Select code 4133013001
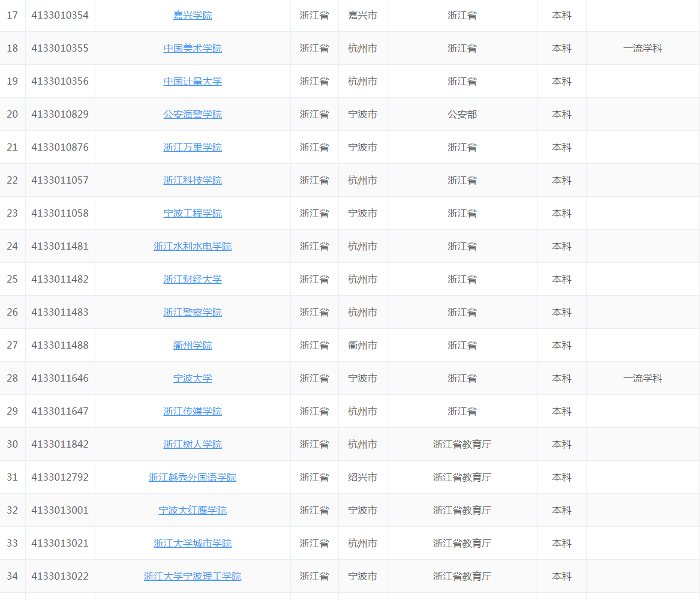The image size is (700, 600). [x=60, y=511]
